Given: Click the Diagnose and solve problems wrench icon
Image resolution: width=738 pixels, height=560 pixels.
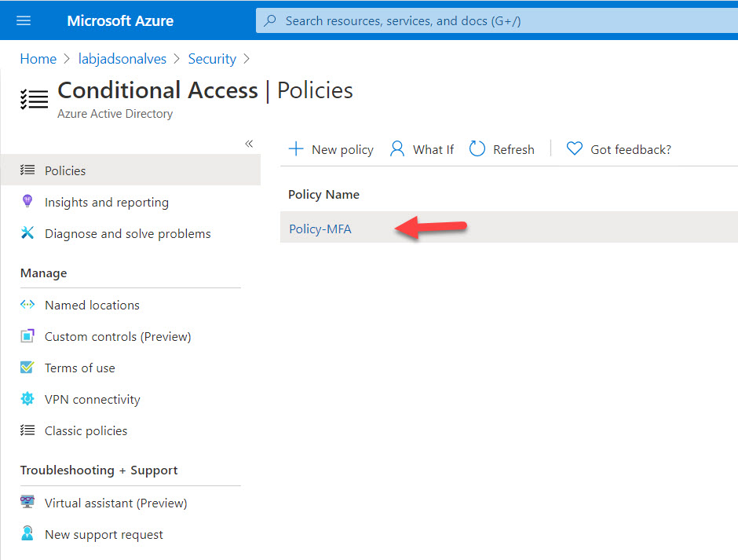Looking at the screenshot, I should click(x=27, y=233).
